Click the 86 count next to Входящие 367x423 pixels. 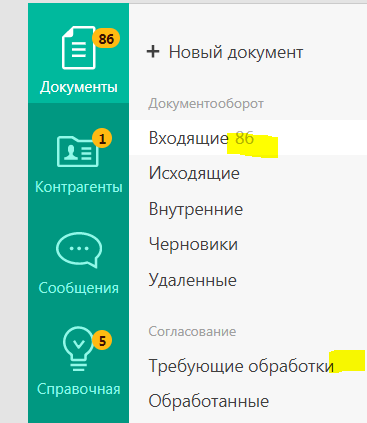click(244, 138)
